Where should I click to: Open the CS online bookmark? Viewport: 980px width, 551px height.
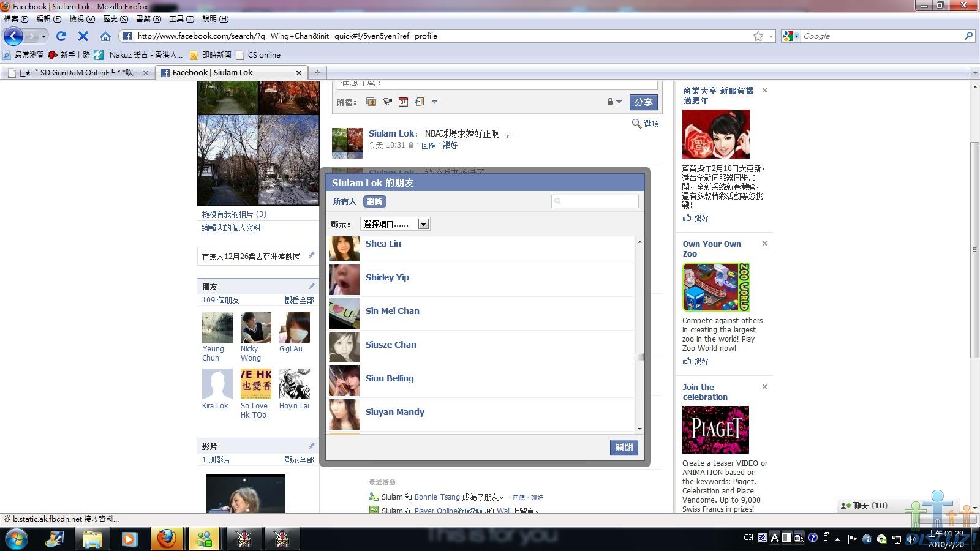coord(258,55)
